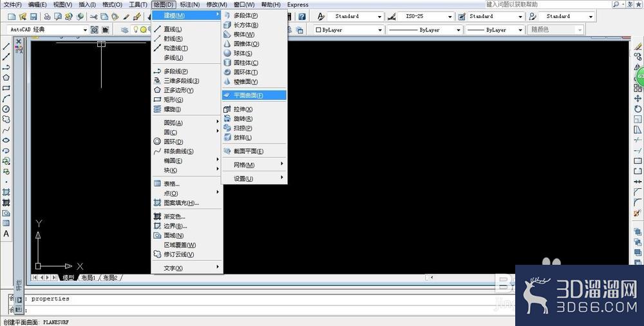The height and width of the screenshot is (326, 644).
Task: Choose 球体(S) sphere from the submenu
Action: 254,53
